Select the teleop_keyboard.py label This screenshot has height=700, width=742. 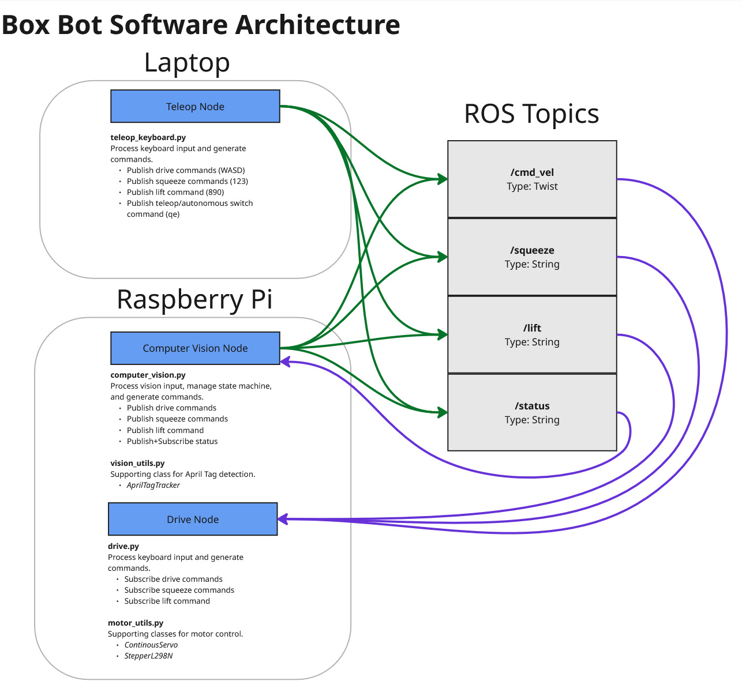tap(147, 137)
